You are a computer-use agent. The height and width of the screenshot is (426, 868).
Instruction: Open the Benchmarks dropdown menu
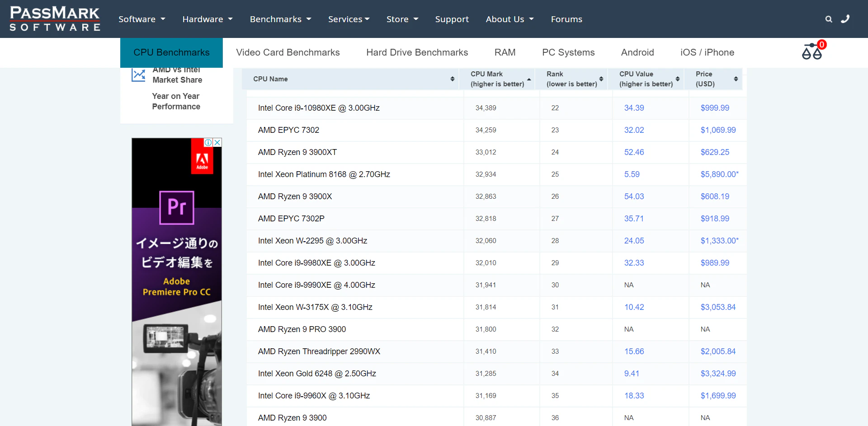coord(281,19)
